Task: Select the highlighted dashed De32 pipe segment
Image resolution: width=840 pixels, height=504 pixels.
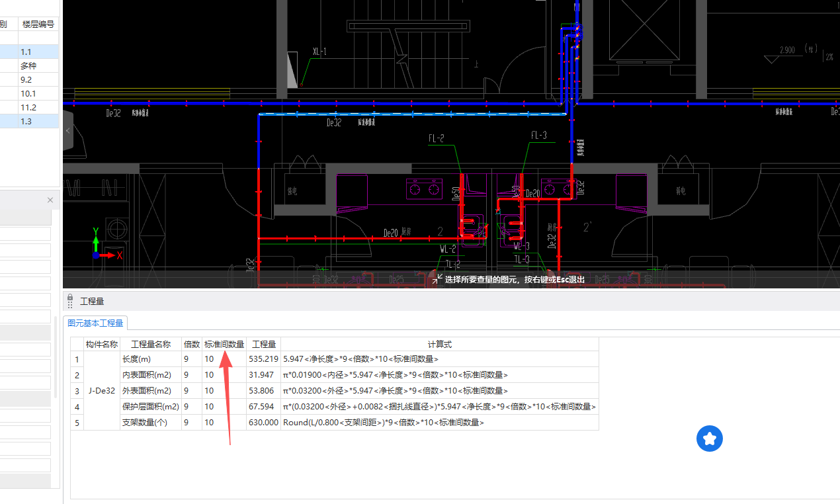Action: [x=413, y=114]
